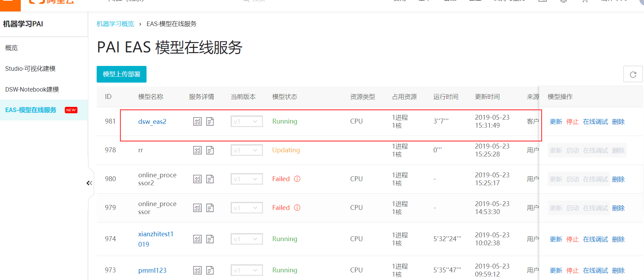644x280 pixels.
Task: Open version dropdown for dsw_eas2
Action: (247, 121)
